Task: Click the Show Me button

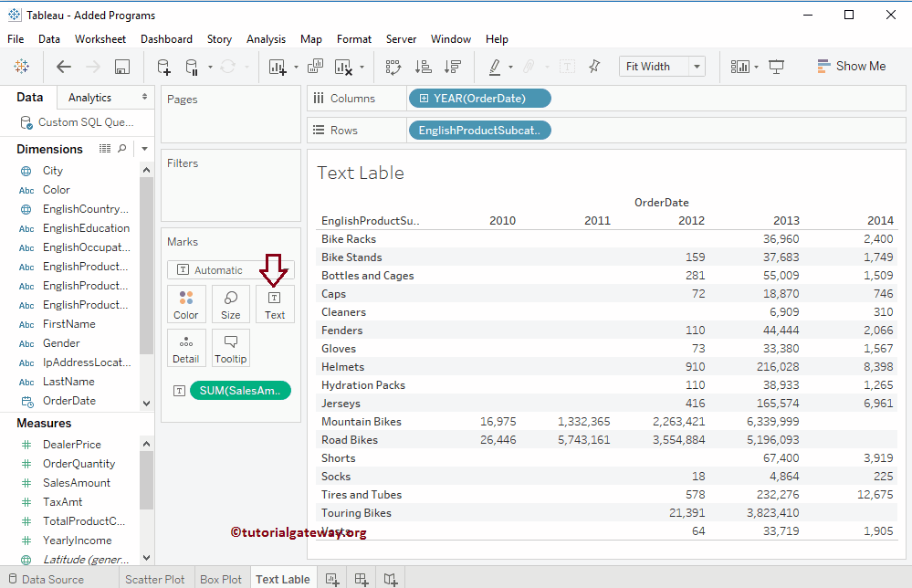Action: click(x=851, y=67)
